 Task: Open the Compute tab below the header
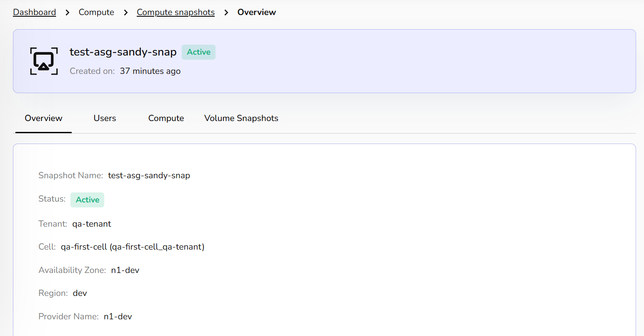tap(166, 118)
